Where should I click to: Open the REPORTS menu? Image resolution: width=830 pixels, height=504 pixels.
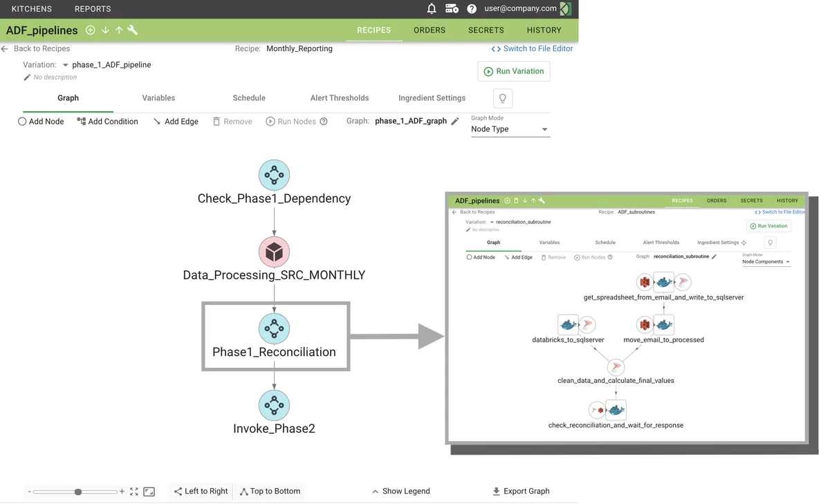tap(93, 9)
